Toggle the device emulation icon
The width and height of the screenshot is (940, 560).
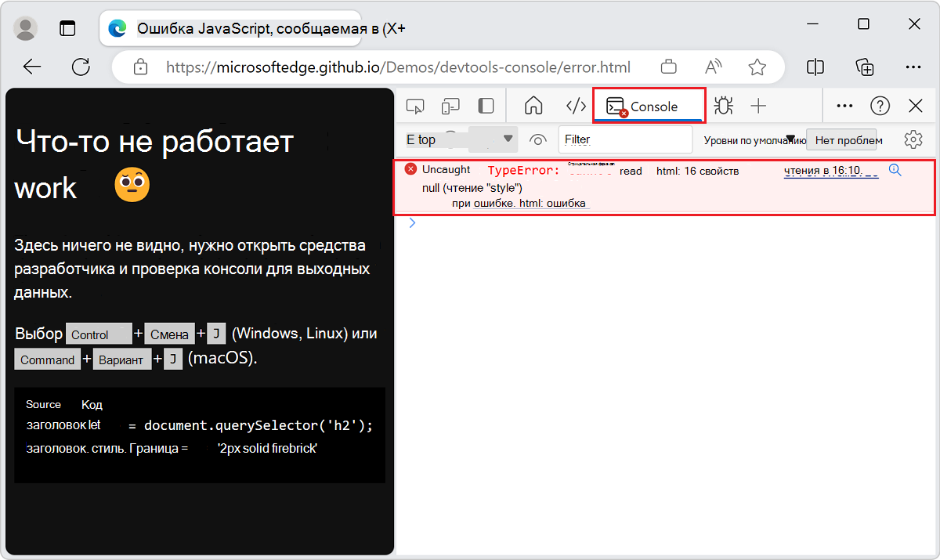450,105
